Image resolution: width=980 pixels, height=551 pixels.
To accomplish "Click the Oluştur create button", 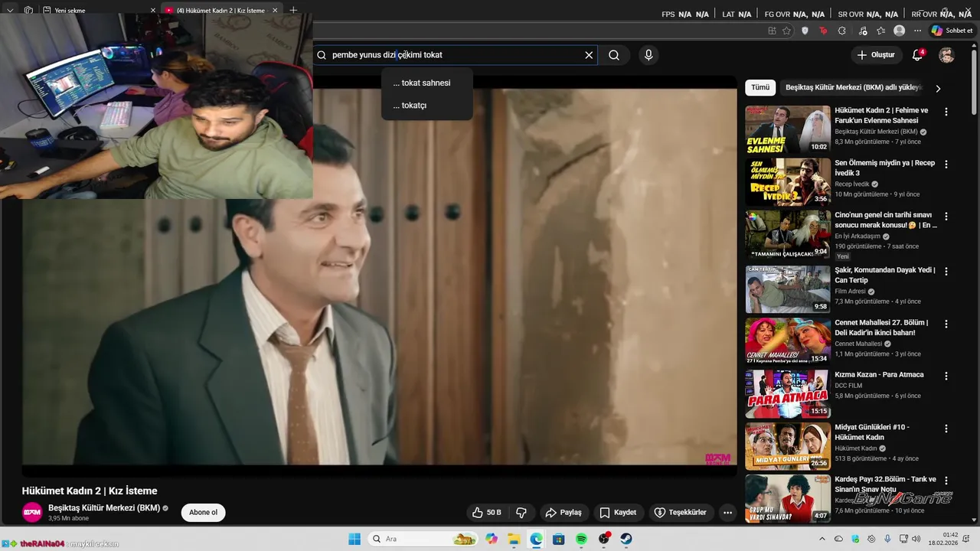I will tap(876, 55).
